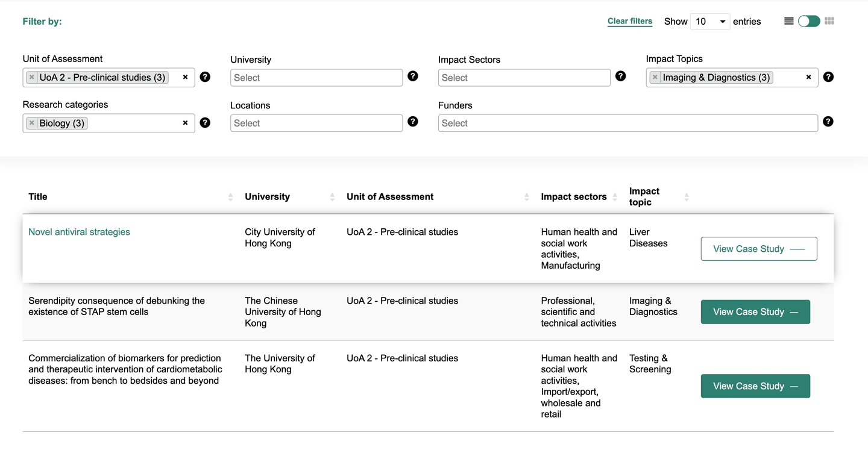Open the Research categories filter box
868x453 pixels.
point(108,123)
